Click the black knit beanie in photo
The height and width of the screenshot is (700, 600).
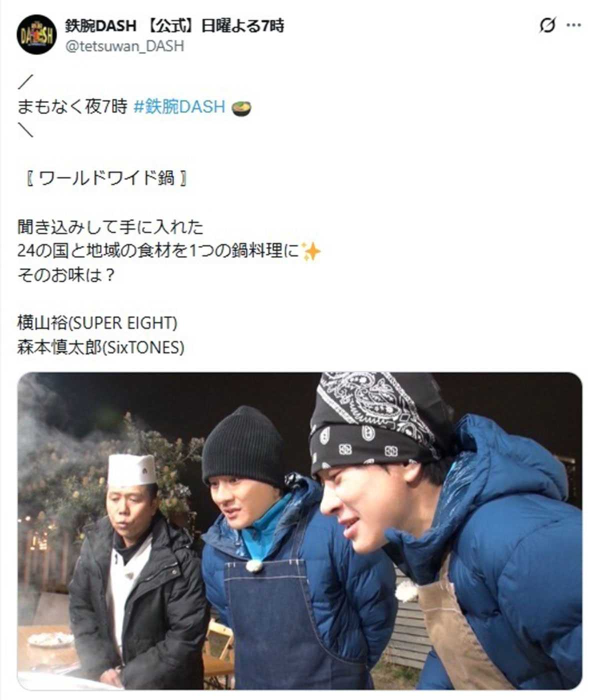point(244,446)
